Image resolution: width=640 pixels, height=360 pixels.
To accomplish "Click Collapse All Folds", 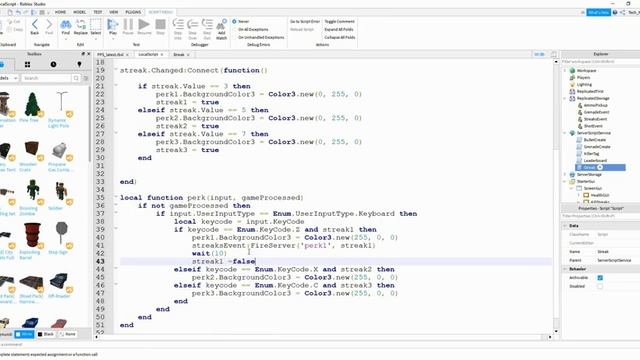I will pos(340,37).
